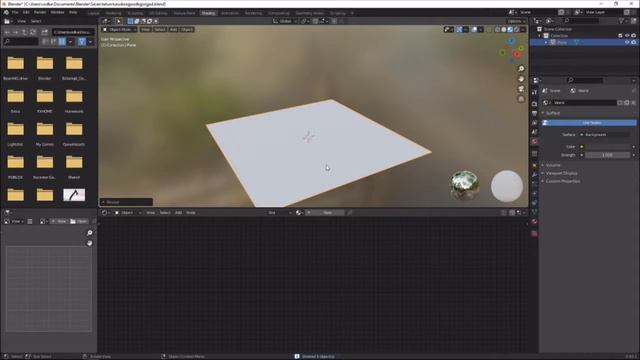This screenshot has height=360, width=640.
Task: Hide Collection in viewport via eye icon
Action: [627, 36]
